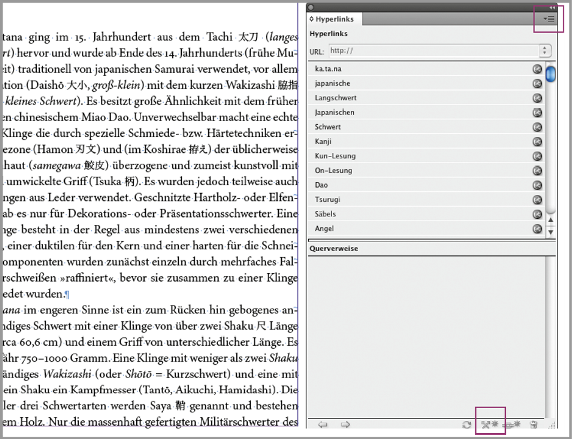The image size is (572, 439).
Task: Click the status globe icon for Kanji
Action: pos(537,142)
